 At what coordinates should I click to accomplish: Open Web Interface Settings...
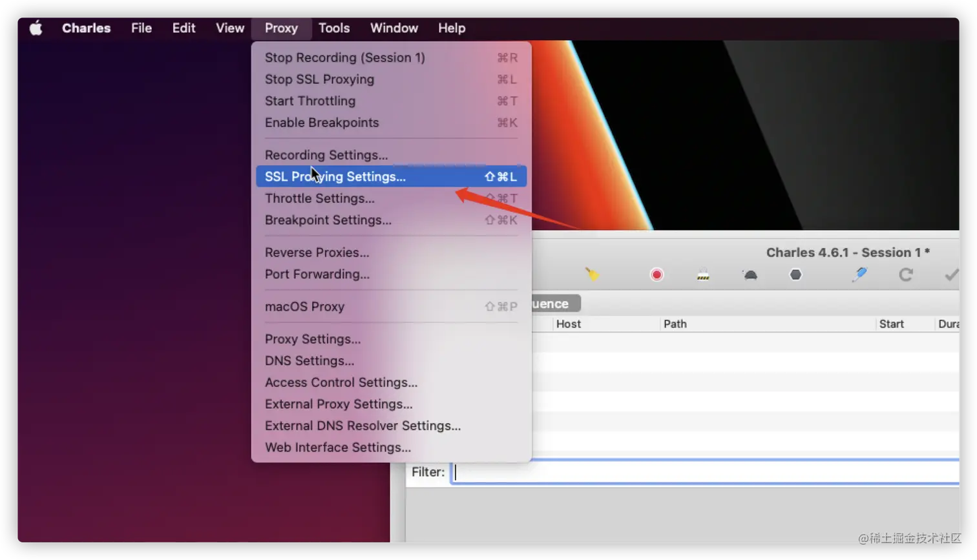pyautogui.click(x=391, y=447)
